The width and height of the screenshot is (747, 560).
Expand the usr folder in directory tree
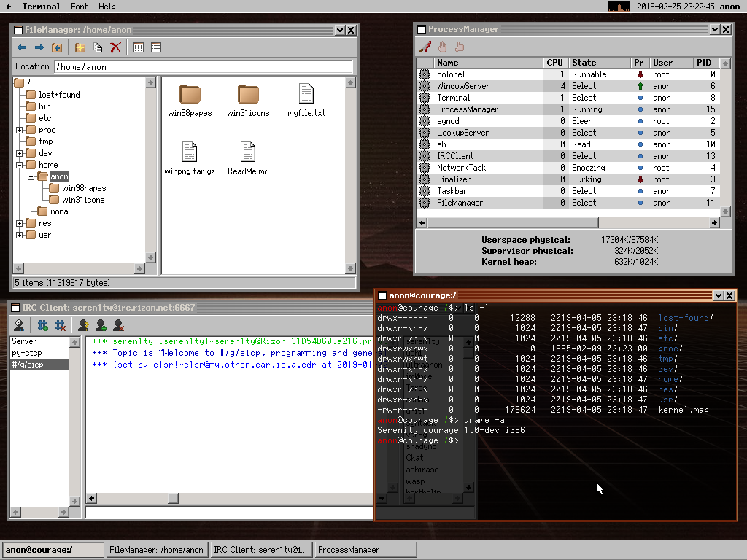tap(20, 235)
